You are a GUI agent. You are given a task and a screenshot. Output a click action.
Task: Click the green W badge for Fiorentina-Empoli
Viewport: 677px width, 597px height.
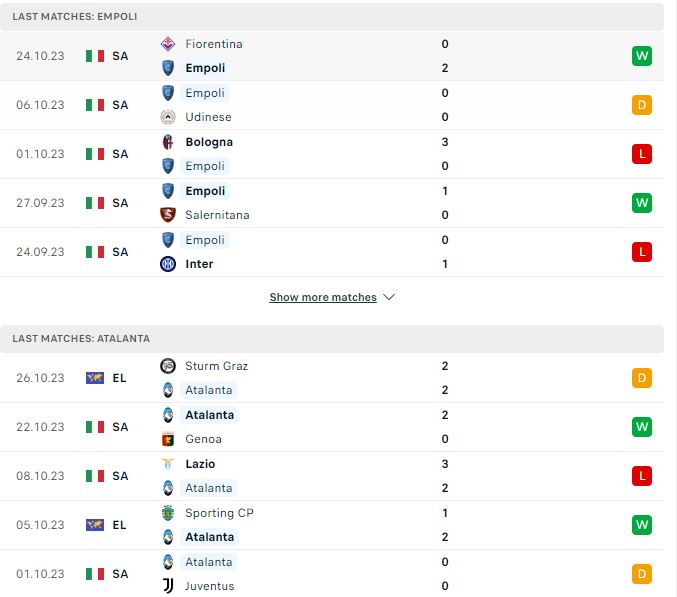point(642,56)
